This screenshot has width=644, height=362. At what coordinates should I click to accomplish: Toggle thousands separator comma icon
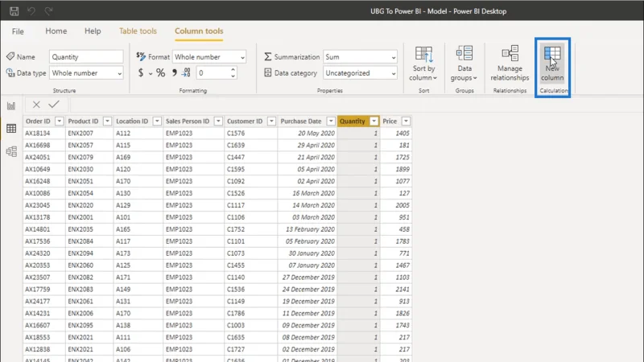pyautogui.click(x=175, y=72)
